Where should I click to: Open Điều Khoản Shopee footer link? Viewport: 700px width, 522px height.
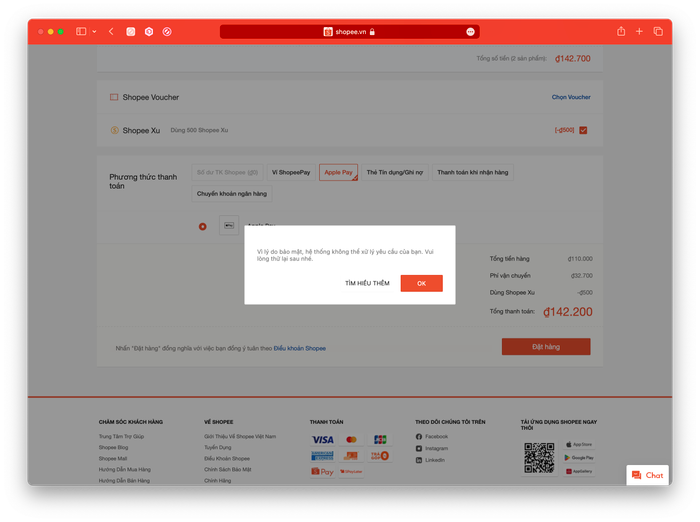click(x=227, y=459)
